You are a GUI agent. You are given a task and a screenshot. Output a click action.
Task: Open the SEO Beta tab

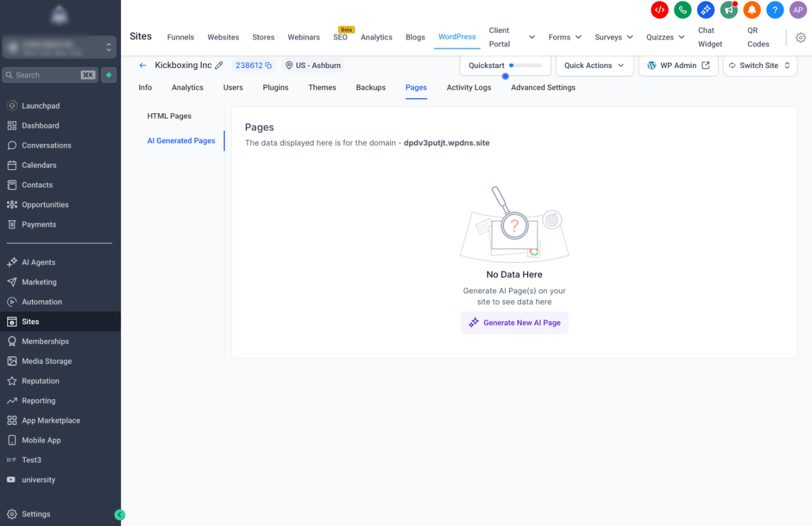click(x=340, y=37)
